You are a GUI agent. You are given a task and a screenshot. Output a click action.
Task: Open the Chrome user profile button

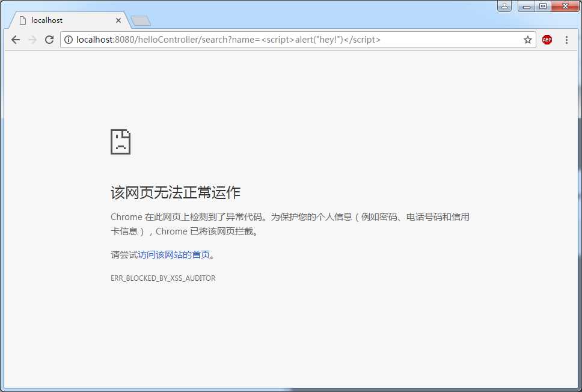point(504,6)
